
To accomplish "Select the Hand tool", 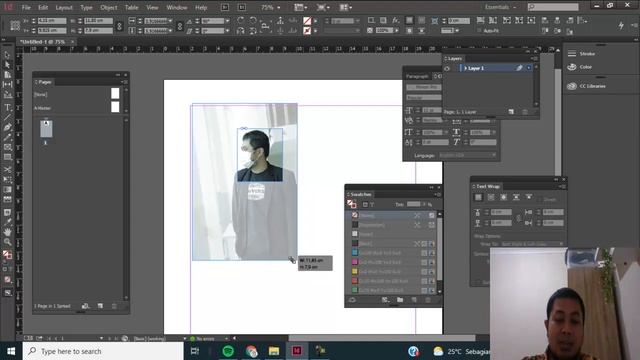I will [x=7, y=232].
